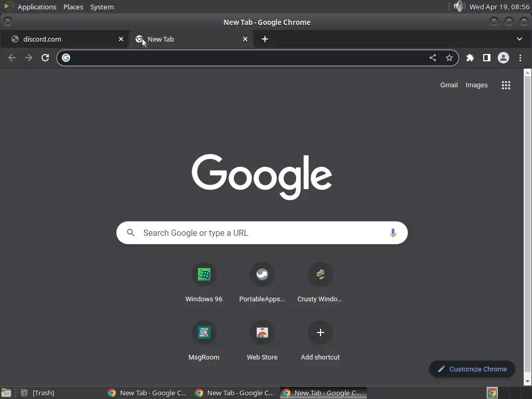Reload the current page

pyautogui.click(x=45, y=58)
